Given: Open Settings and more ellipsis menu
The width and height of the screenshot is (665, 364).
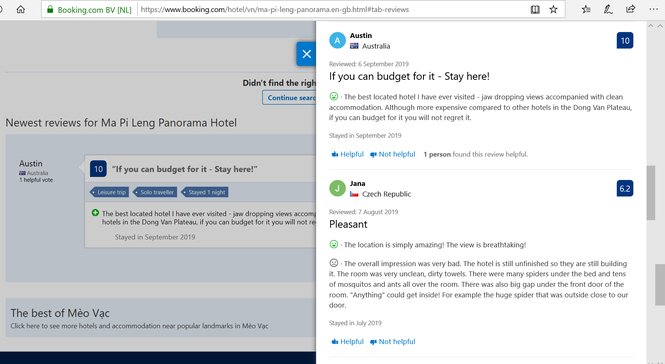Looking at the screenshot, I should pyautogui.click(x=654, y=9).
